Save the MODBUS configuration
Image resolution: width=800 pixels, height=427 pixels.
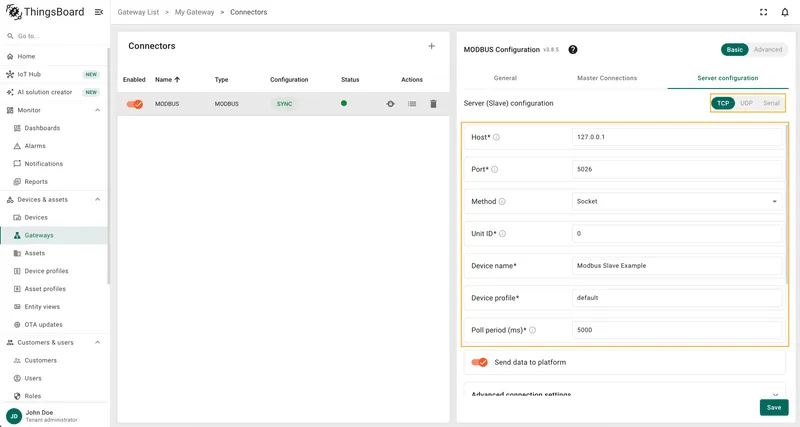(x=773, y=407)
